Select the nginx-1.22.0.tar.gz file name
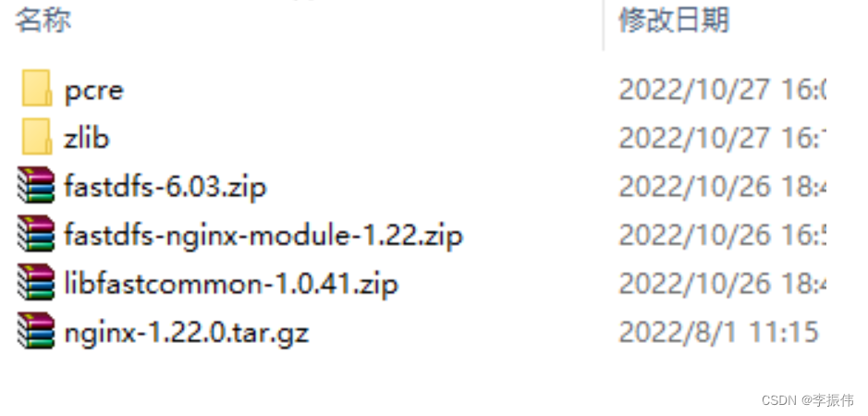 coord(186,333)
